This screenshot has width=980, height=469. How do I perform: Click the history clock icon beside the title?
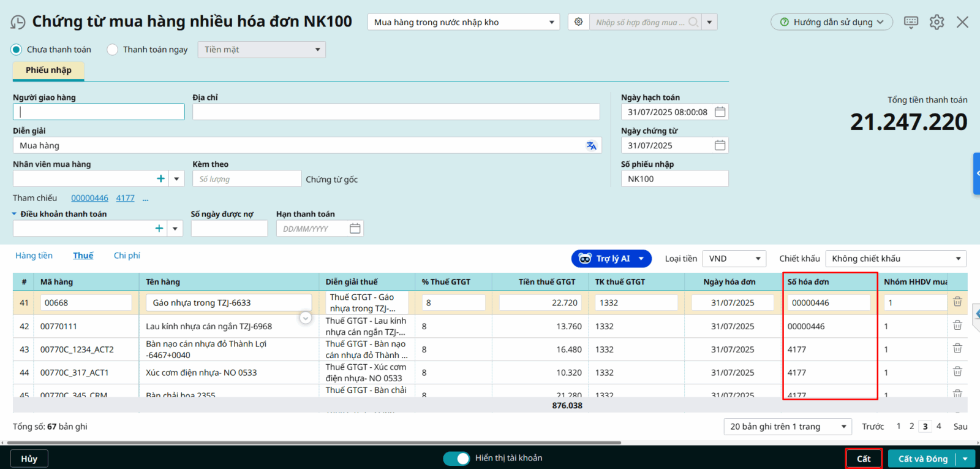18,23
